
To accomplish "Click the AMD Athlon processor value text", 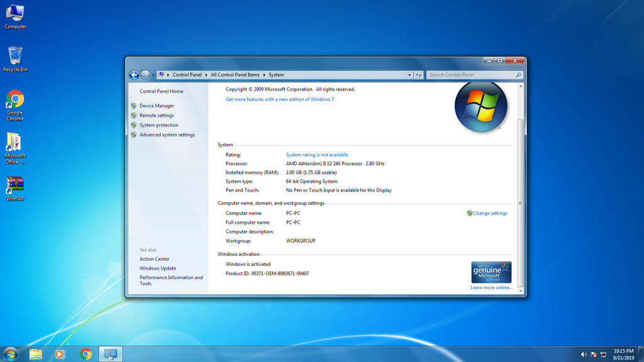I will [x=335, y=163].
